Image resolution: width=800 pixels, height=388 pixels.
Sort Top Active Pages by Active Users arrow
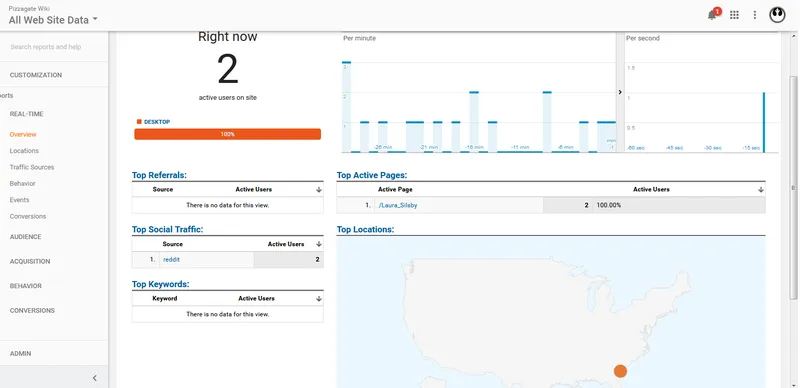point(761,189)
